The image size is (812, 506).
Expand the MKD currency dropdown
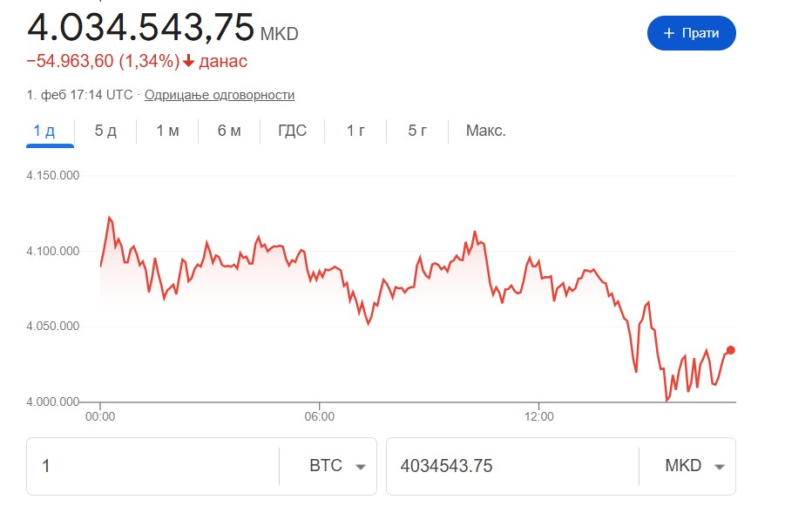coord(694,466)
